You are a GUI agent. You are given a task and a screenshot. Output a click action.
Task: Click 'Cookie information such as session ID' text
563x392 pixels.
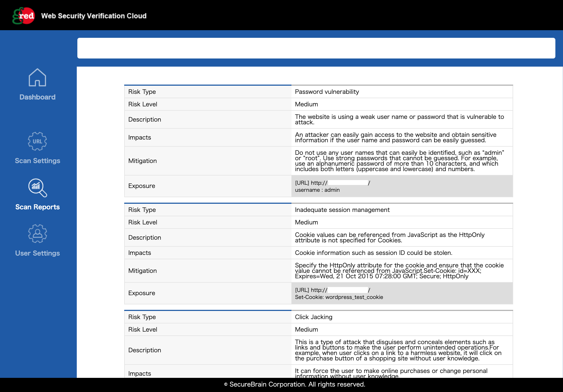(x=374, y=253)
